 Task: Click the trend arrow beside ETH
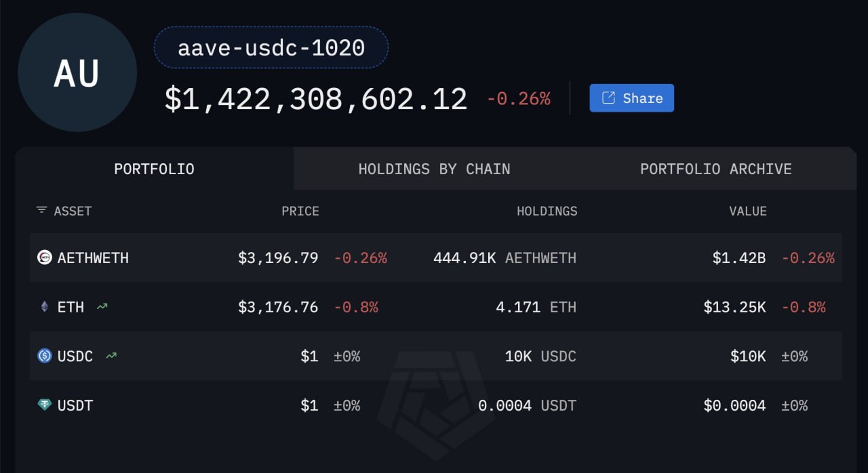[102, 307]
